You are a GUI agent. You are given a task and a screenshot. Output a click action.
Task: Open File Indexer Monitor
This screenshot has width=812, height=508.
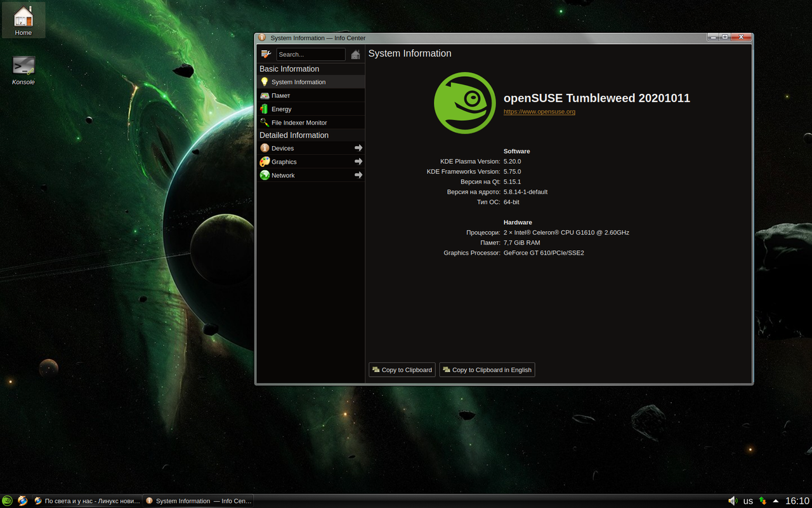pyautogui.click(x=311, y=123)
